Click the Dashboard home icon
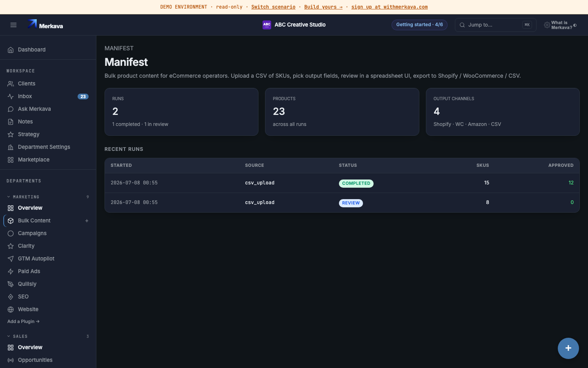 (11, 50)
